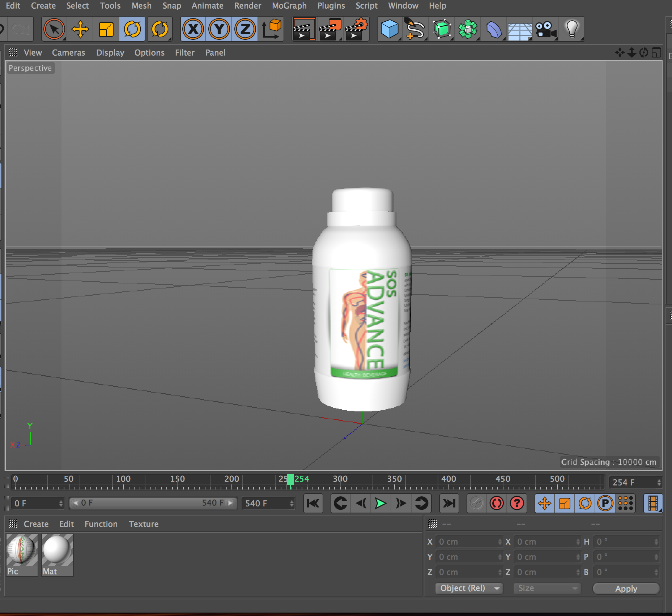The image size is (672, 616).
Task: Step to next frame
Action: 401,503
